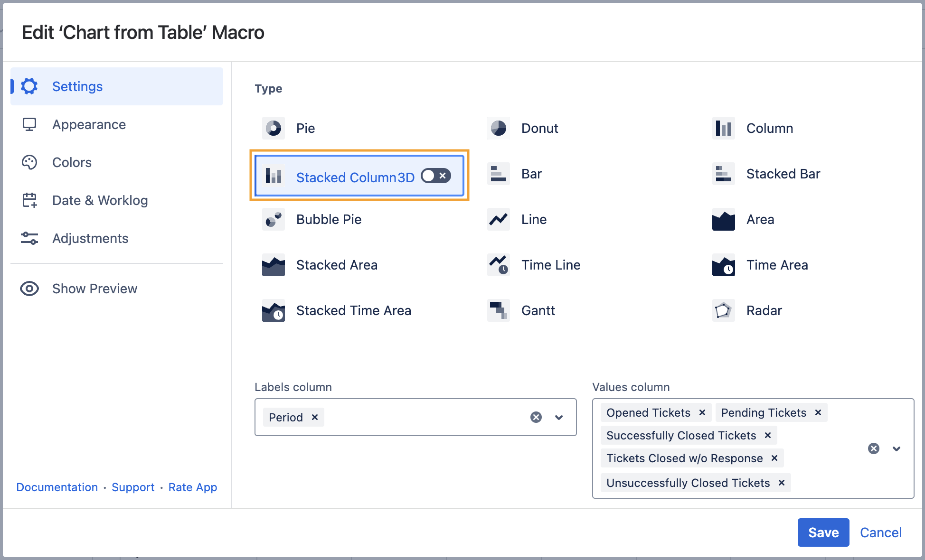
Task: Click the Show Preview eye icon
Action: [x=29, y=289]
